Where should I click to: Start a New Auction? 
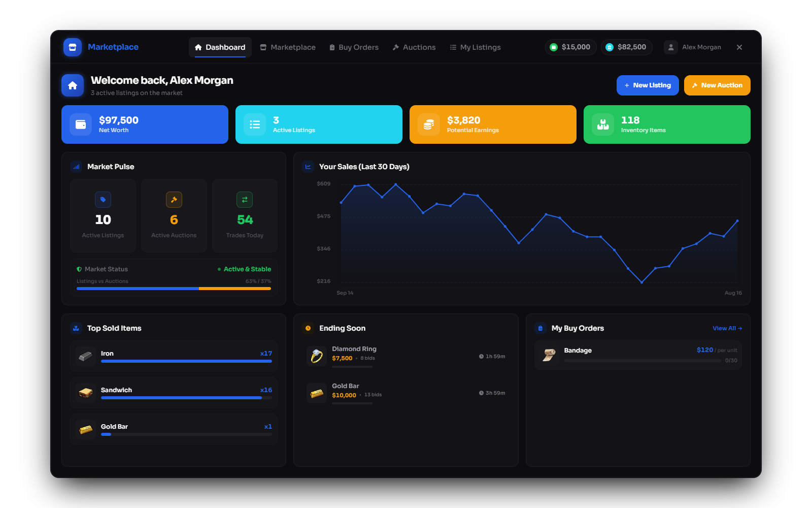coord(717,85)
